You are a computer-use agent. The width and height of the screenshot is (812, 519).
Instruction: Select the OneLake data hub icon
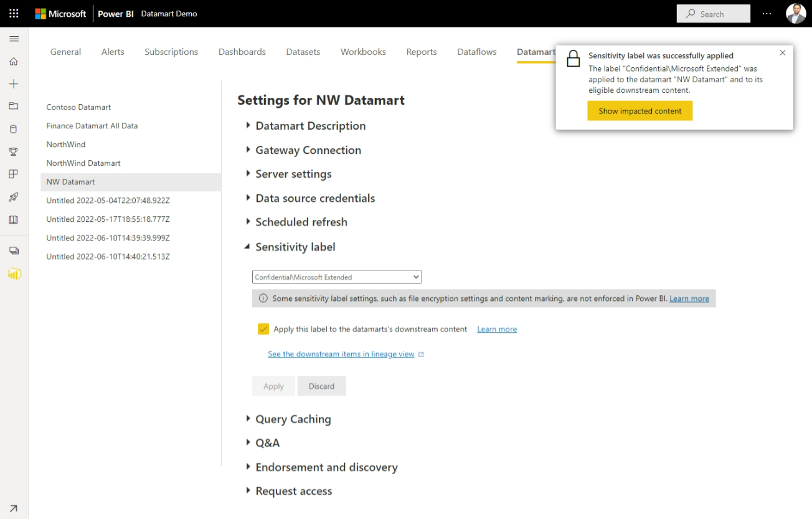14,128
